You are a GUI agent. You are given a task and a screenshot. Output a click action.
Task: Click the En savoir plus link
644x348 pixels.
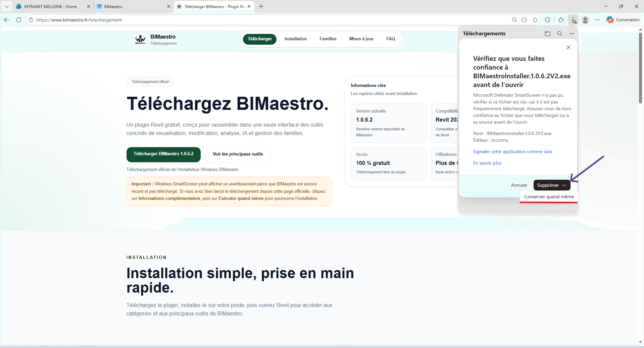(x=487, y=163)
